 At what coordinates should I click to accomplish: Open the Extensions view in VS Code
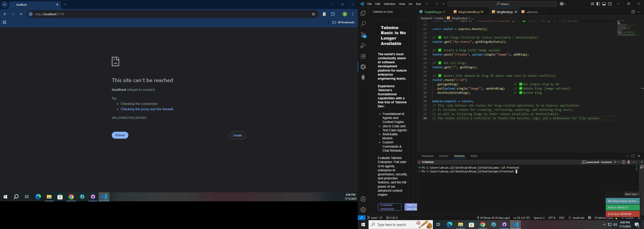click(363, 56)
